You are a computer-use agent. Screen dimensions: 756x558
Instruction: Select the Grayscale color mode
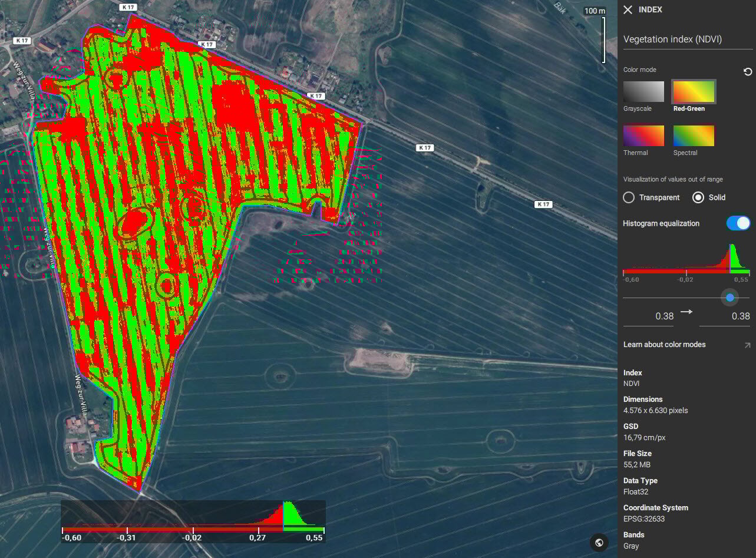[x=643, y=91]
